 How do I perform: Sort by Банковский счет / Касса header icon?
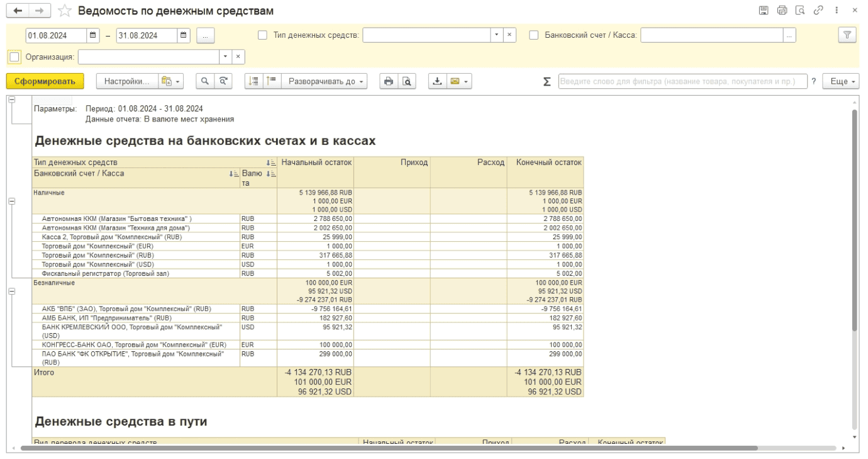(x=234, y=174)
